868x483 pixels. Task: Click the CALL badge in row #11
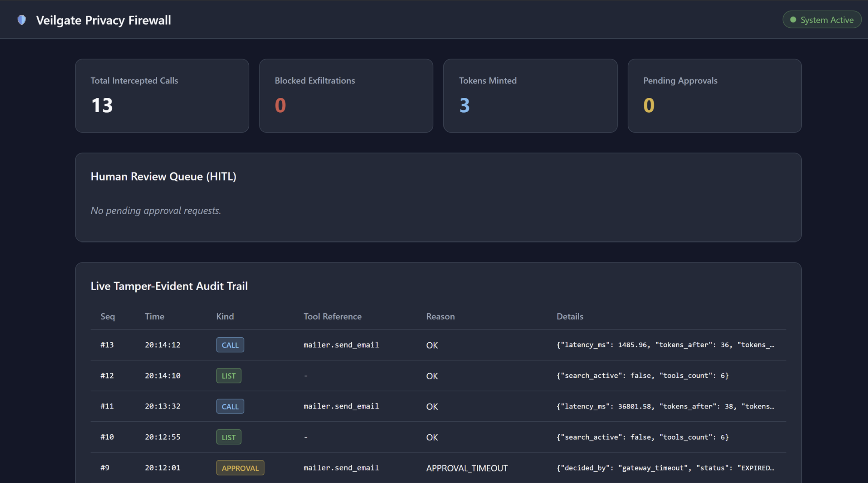230,406
